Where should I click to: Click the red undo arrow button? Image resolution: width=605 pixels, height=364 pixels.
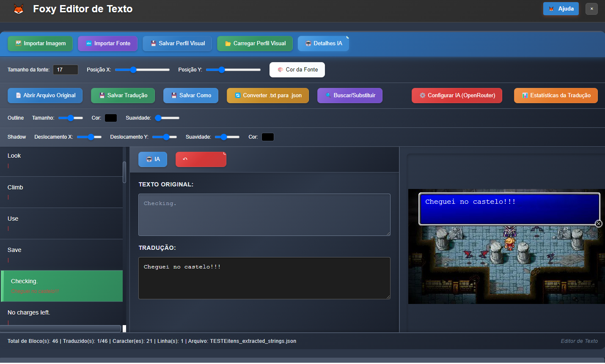[201, 159]
